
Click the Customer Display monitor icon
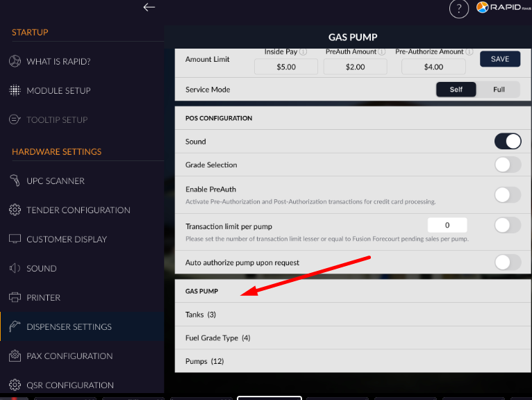tap(15, 239)
